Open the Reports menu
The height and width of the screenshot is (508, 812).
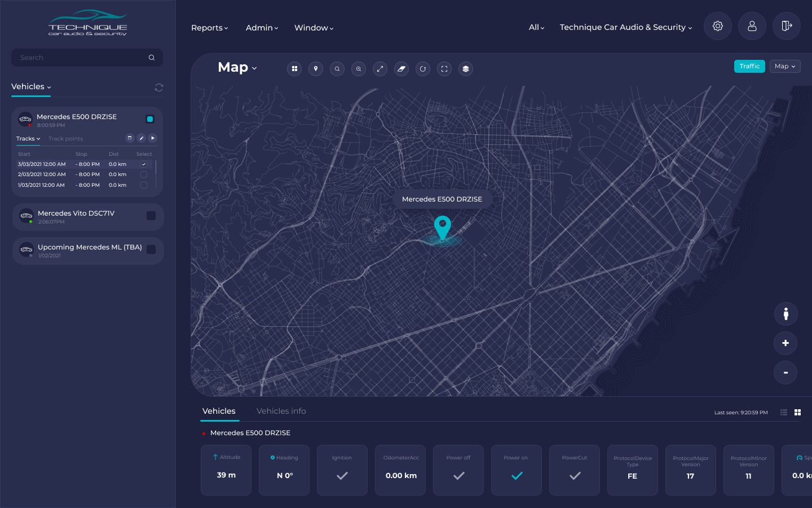pyautogui.click(x=209, y=28)
